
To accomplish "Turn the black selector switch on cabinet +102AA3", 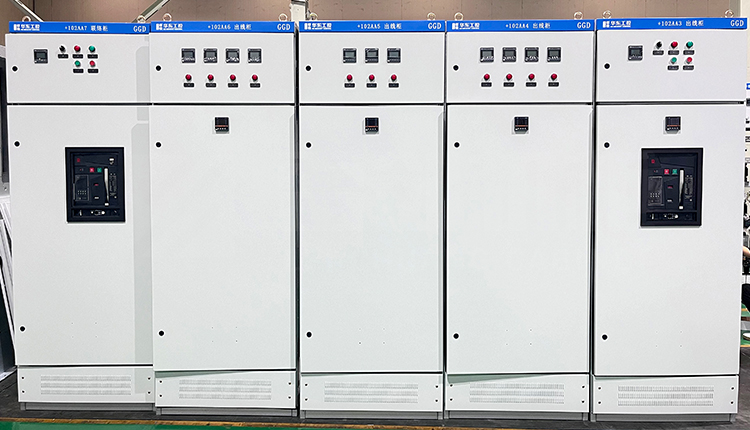I will point(658,45).
